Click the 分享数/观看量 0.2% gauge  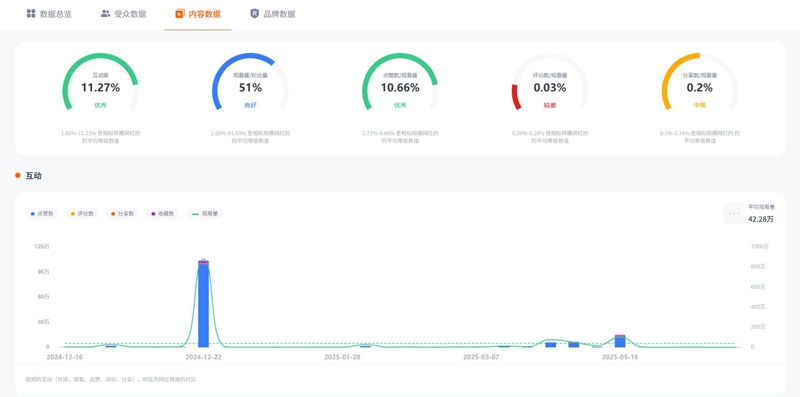[699, 82]
